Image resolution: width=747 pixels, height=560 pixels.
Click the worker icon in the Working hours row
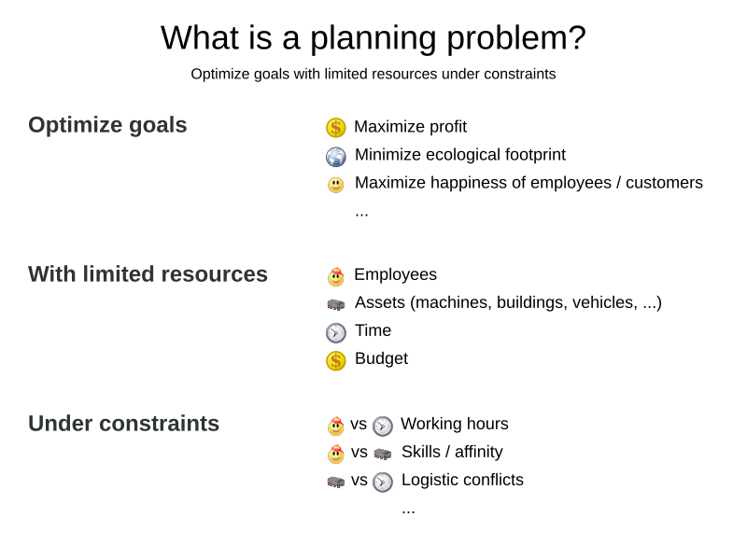point(336,426)
